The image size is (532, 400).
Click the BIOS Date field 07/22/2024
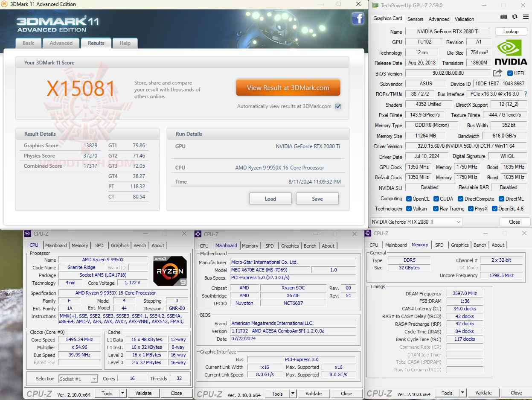click(x=293, y=339)
